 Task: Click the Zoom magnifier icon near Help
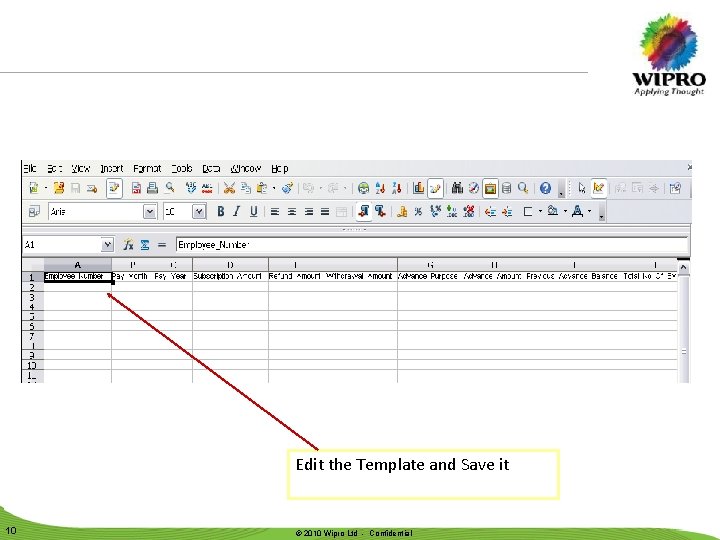click(x=523, y=188)
